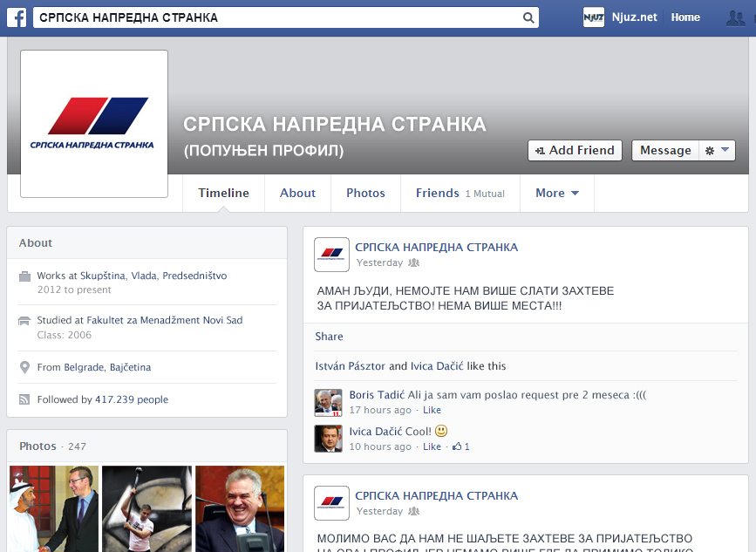Viewport: 756px width, 552px height.
Task: Click the Facebook logo icon
Action: 17,17
